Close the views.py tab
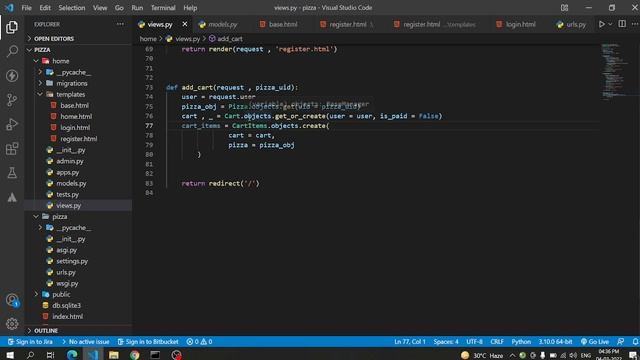 185,24
